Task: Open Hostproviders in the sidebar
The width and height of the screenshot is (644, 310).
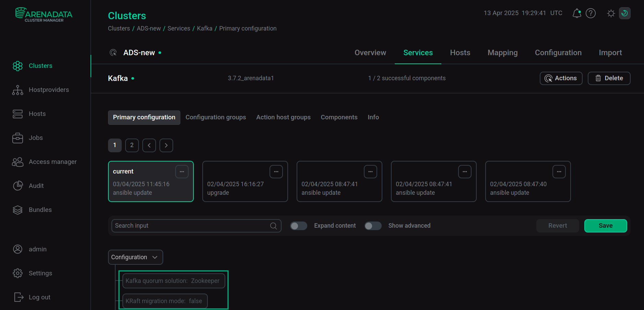Action: pyautogui.click(x=40, y=90)
